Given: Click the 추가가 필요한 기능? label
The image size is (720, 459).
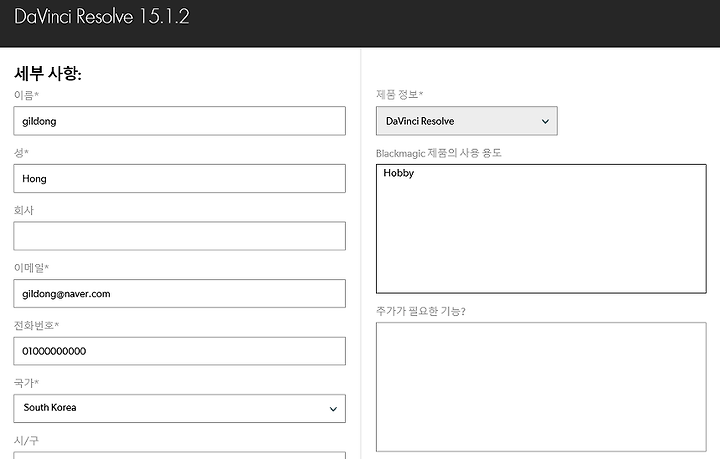Looking at the screenshot, I should [421, 311].
